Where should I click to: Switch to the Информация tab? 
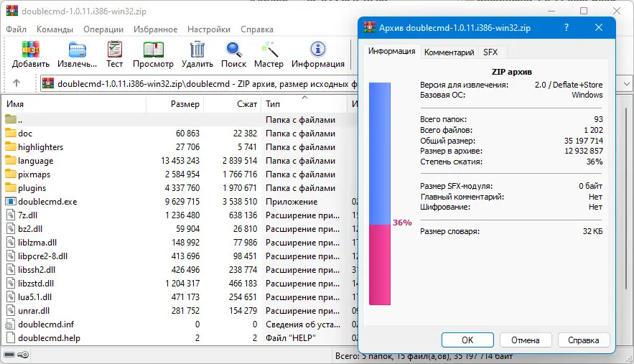[x=391, y=52]
